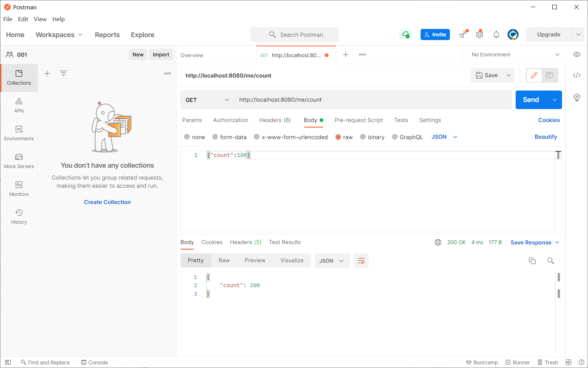Open the raw body JSON format dropdown
The height and width of the screenshot is (368, 588).
pyautogui.click(x=444, y=137)
